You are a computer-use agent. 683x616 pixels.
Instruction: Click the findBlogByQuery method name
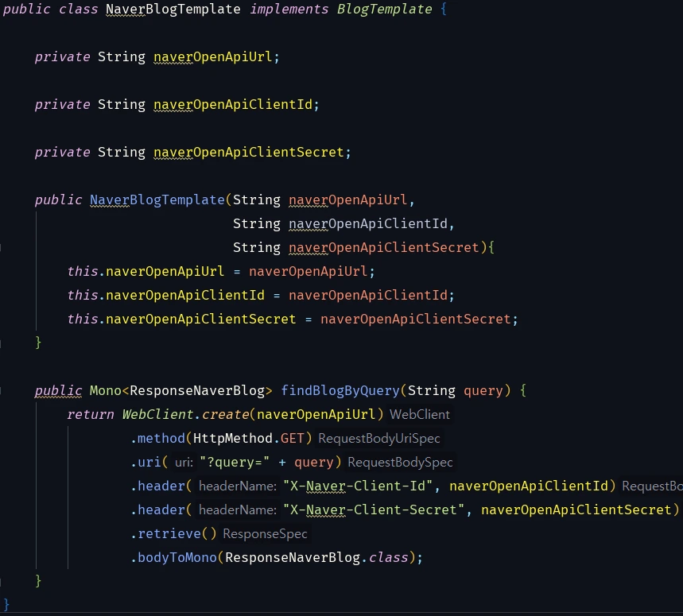(x=340, y=390)
